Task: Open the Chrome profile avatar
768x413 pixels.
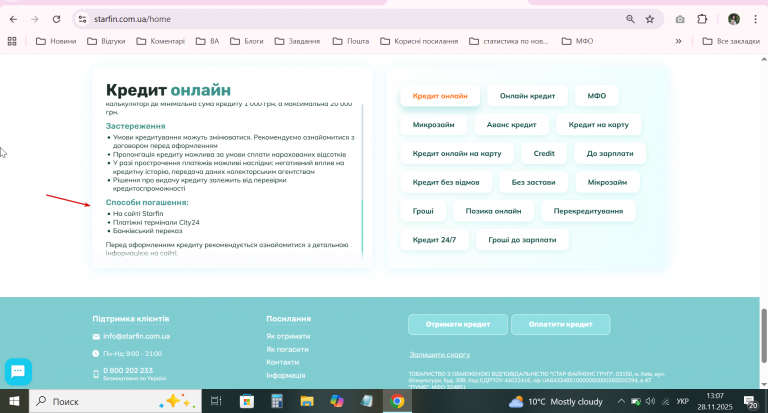Action: click(734, 19)
